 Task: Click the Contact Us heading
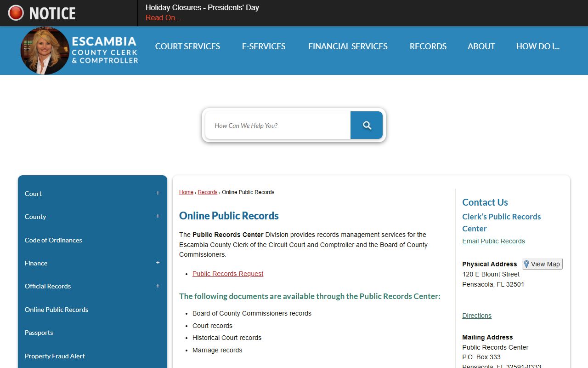(485, 202)
